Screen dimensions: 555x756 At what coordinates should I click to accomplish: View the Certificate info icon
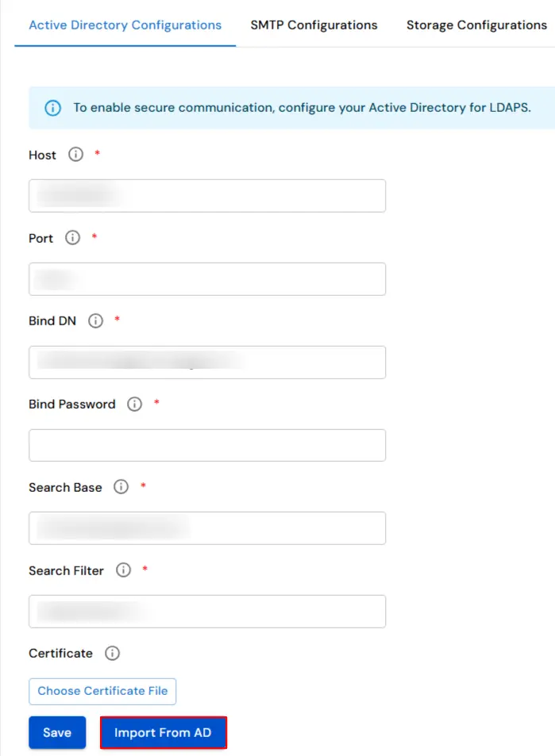pos(112,653)
